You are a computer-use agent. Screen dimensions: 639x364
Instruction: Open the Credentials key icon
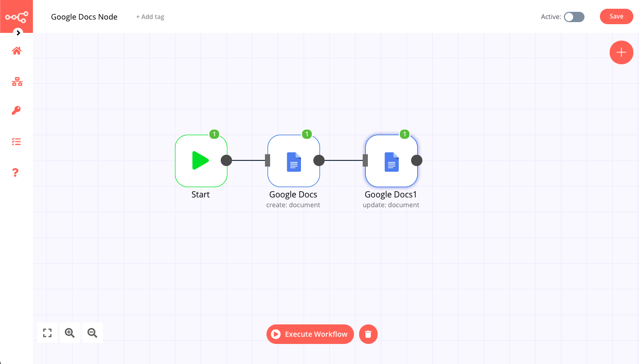(x=16, y=110)
